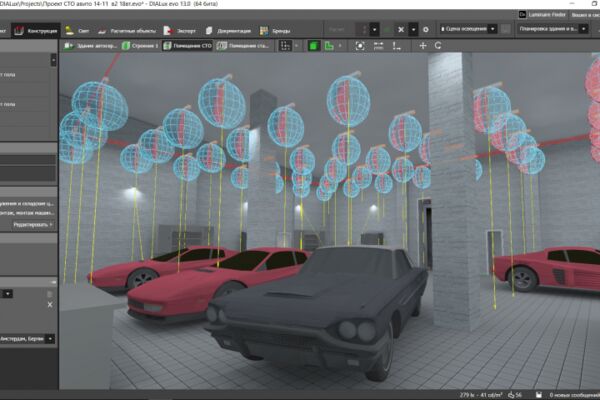
Task: Click the zoom-to-fit view icon
Action: point(360,46)
